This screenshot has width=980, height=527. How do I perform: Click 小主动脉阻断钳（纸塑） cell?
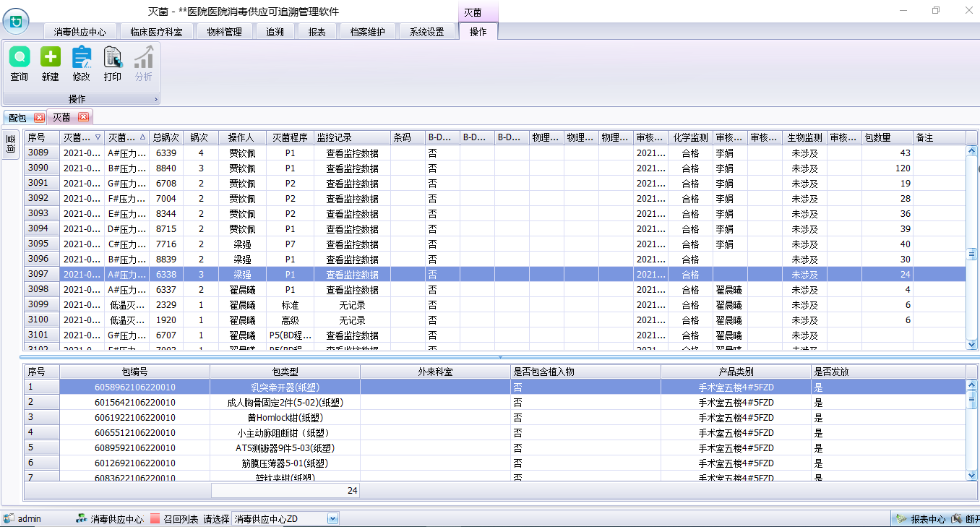click(x=285, y=432)
